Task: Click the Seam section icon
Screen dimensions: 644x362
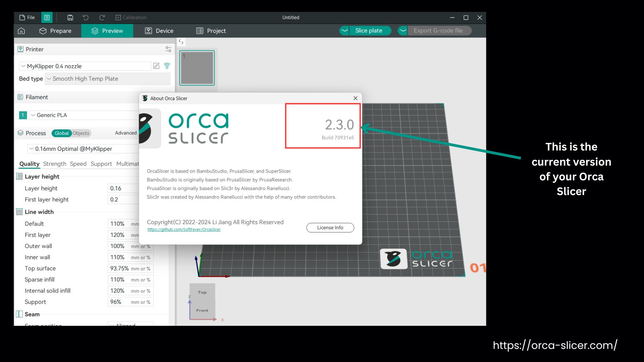Action: click(x=19, y=314)
